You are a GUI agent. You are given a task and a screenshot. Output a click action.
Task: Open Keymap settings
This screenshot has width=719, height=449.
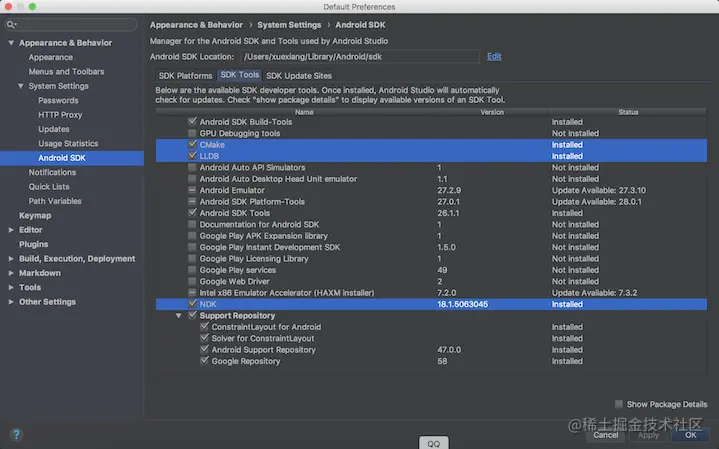(x=35, y=215)
